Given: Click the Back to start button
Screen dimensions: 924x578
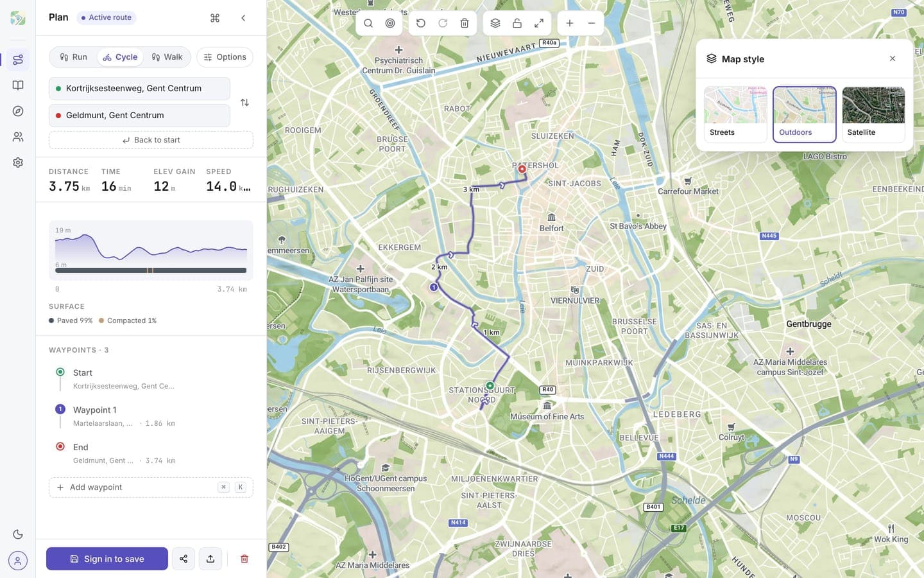Looking at the screenshot, I should 151,140.
